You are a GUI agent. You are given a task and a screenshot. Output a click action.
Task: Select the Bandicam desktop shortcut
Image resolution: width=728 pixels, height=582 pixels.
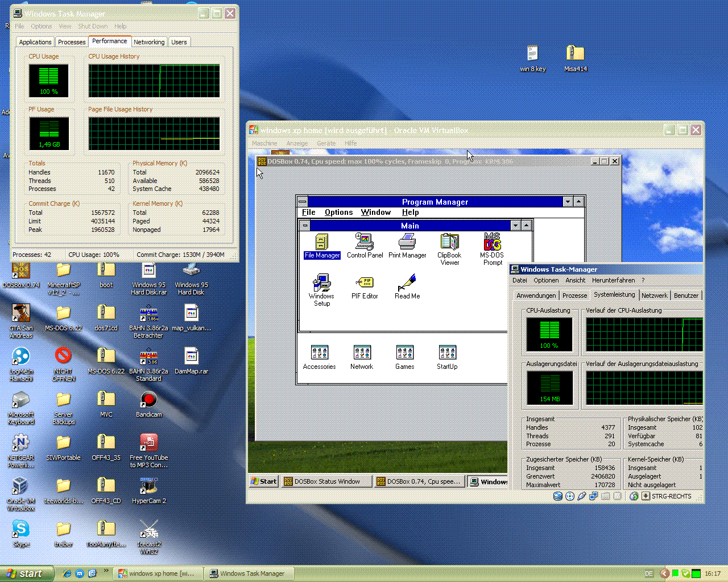[x=149, y=404]
